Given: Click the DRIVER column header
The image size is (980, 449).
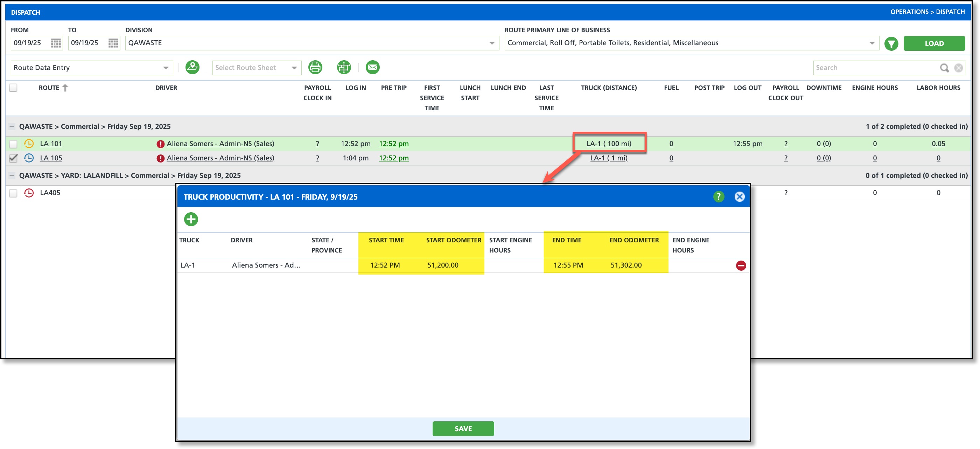Looking at the screenshot, I should [166, 88].
